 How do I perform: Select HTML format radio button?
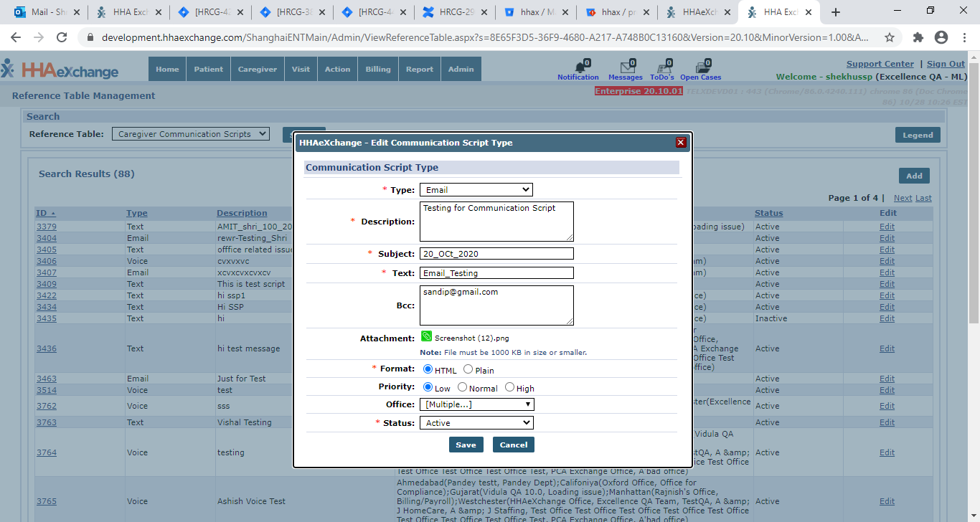pos(428,369)
